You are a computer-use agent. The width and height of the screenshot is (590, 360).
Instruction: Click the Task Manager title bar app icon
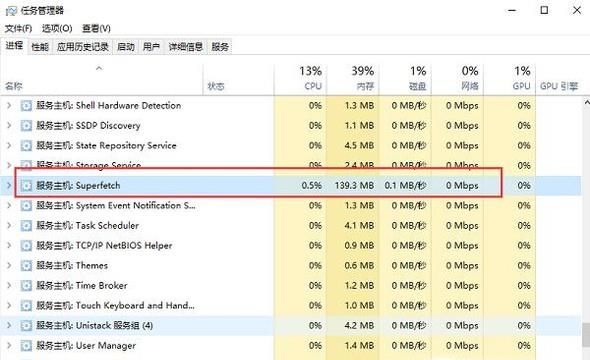point(11,11)
